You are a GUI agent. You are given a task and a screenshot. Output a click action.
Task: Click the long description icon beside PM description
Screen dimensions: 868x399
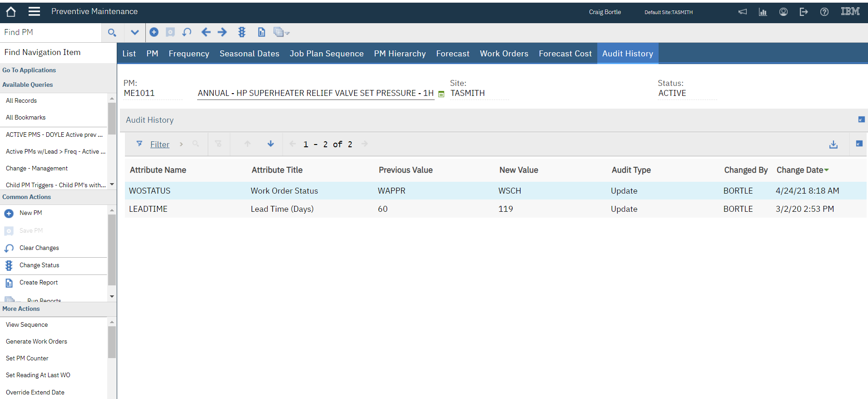click(441, 94)
